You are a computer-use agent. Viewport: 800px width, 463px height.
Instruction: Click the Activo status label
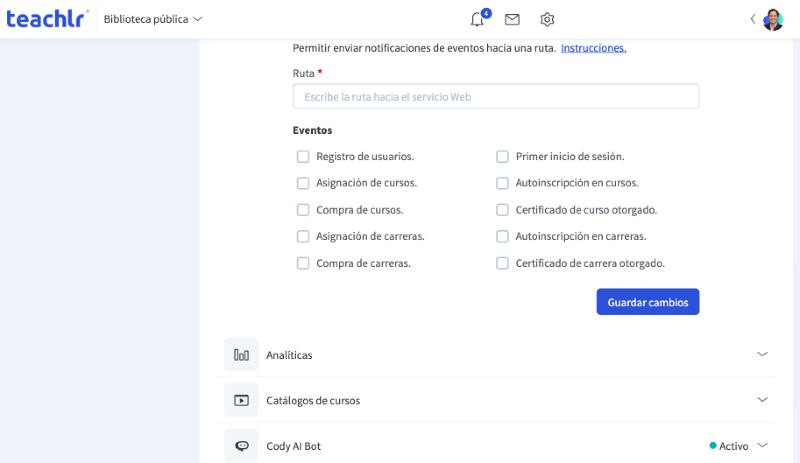pos(734,446)
